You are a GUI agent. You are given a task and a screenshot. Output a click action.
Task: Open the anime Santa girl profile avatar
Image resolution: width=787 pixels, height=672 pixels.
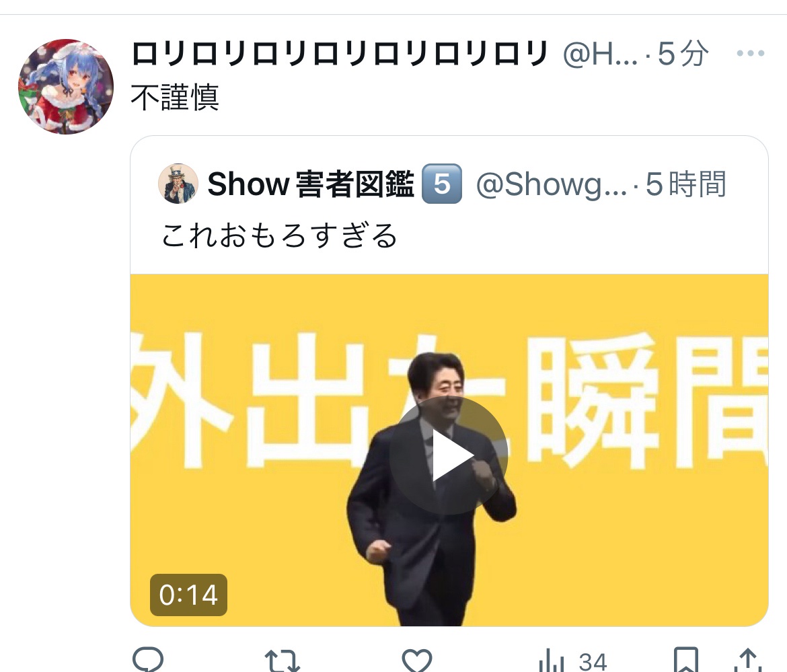pos(66,86)
